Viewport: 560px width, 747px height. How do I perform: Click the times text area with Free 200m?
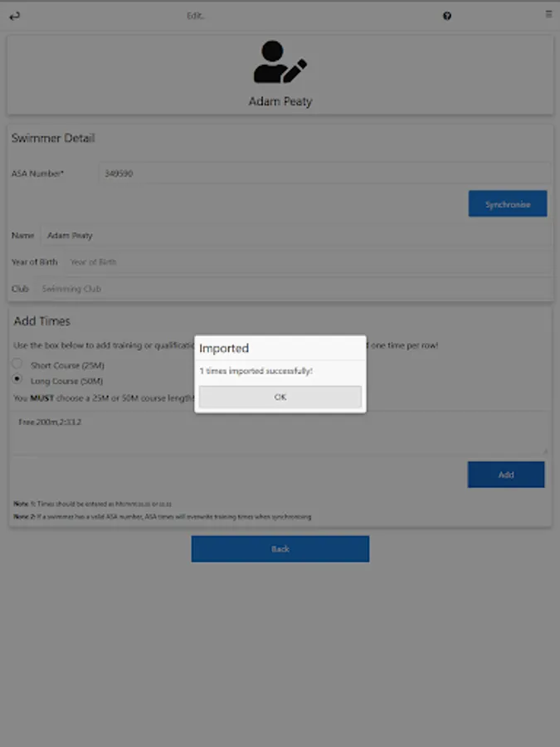tap(279, 433)
